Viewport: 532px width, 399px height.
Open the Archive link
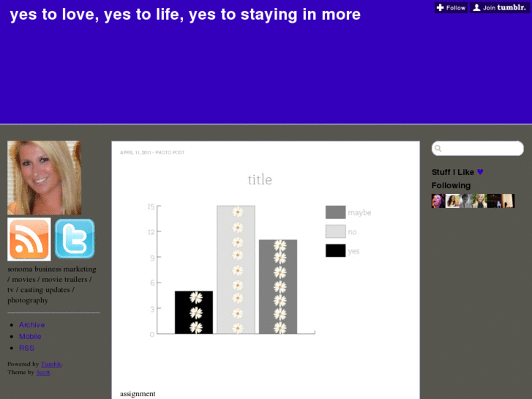[32, 325]
